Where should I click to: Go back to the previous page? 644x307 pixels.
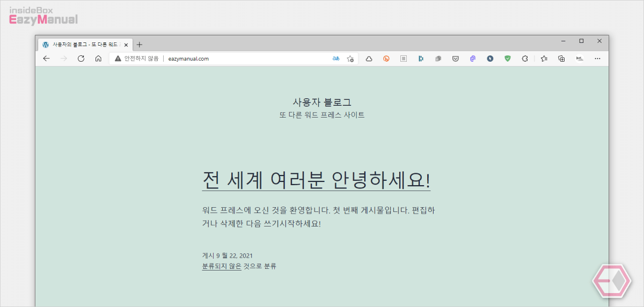[x=46, y=59]
